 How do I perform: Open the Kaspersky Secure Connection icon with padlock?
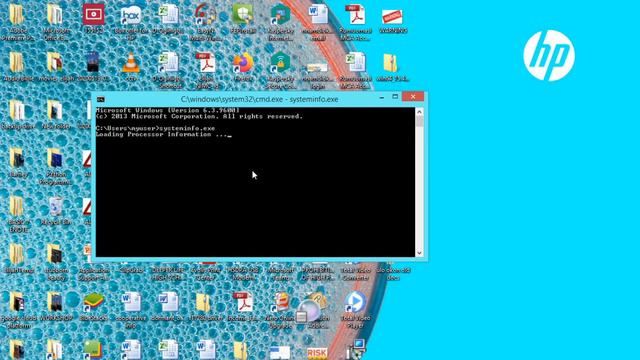pyautogui.click(x=280, y=63)
